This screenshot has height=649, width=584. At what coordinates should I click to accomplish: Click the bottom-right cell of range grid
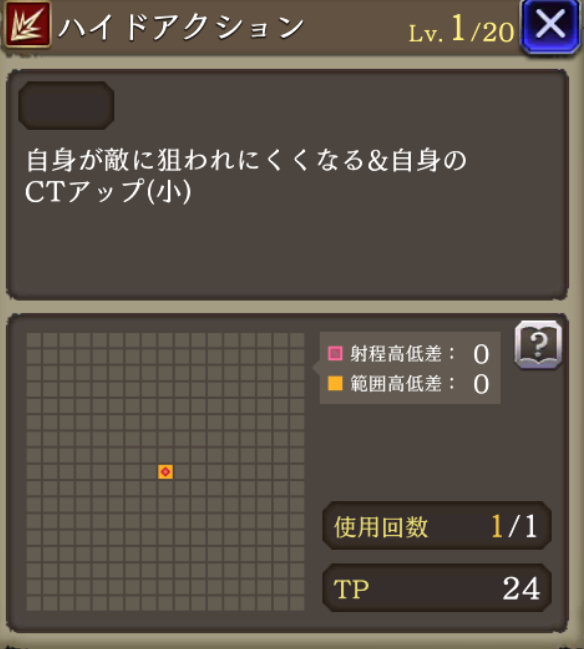click(297, 603)
